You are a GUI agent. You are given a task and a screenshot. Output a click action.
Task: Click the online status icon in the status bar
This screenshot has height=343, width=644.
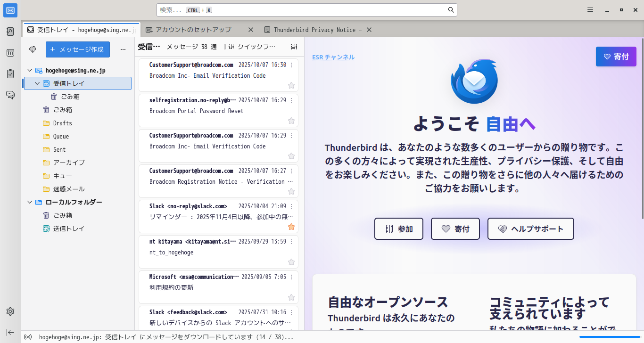[28, 337]
